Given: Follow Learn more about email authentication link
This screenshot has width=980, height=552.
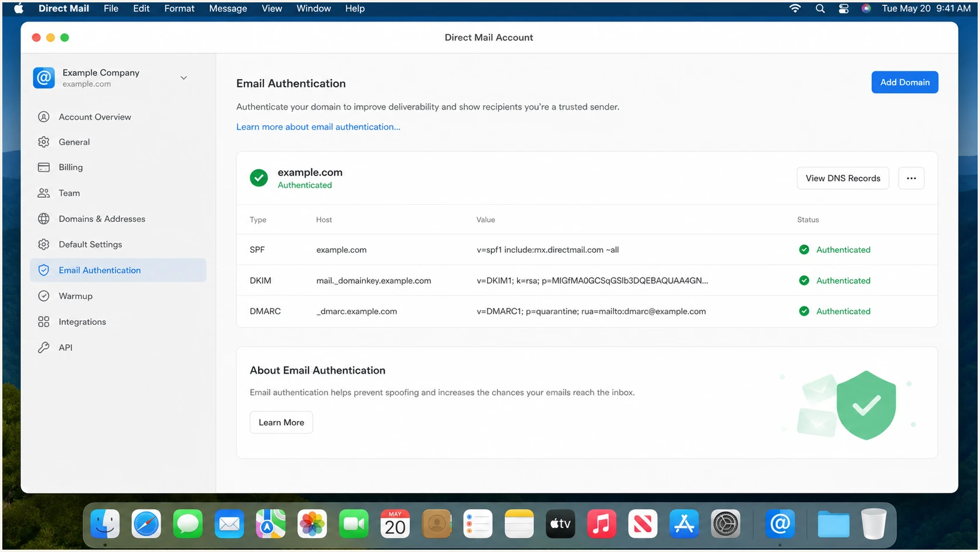Looking at the screenshot, I should pos(318,127).
